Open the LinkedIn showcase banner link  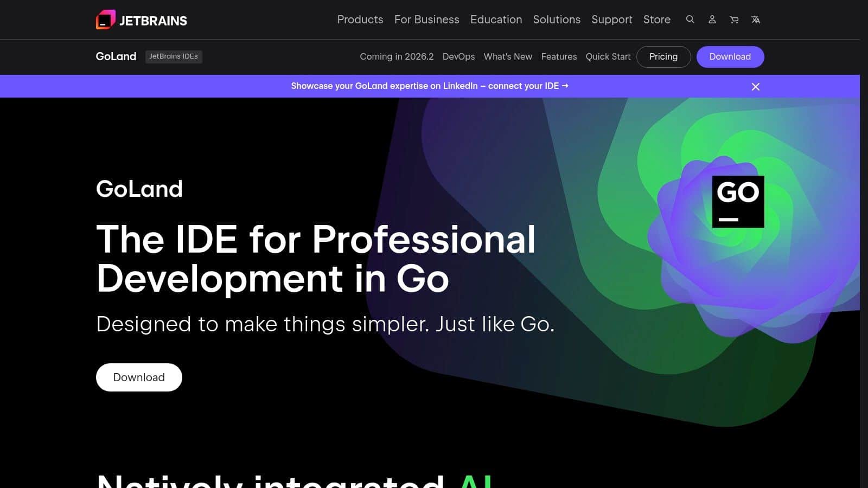click(x=430, y=86)
